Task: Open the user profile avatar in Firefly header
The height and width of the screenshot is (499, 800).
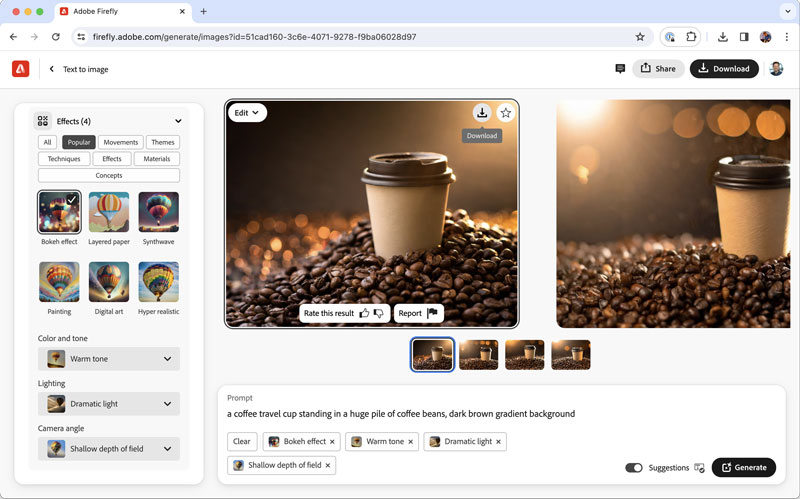Action: coord(776,68)
